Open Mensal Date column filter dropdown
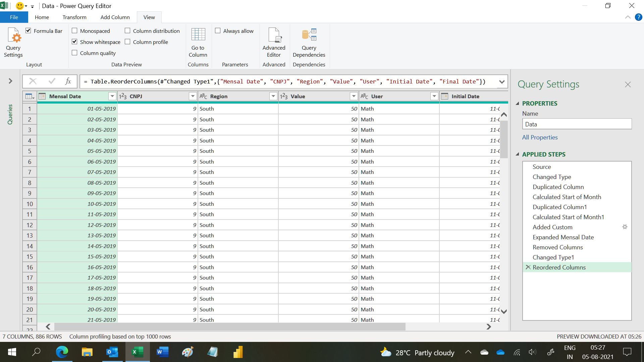 click(x=112, y=97)
